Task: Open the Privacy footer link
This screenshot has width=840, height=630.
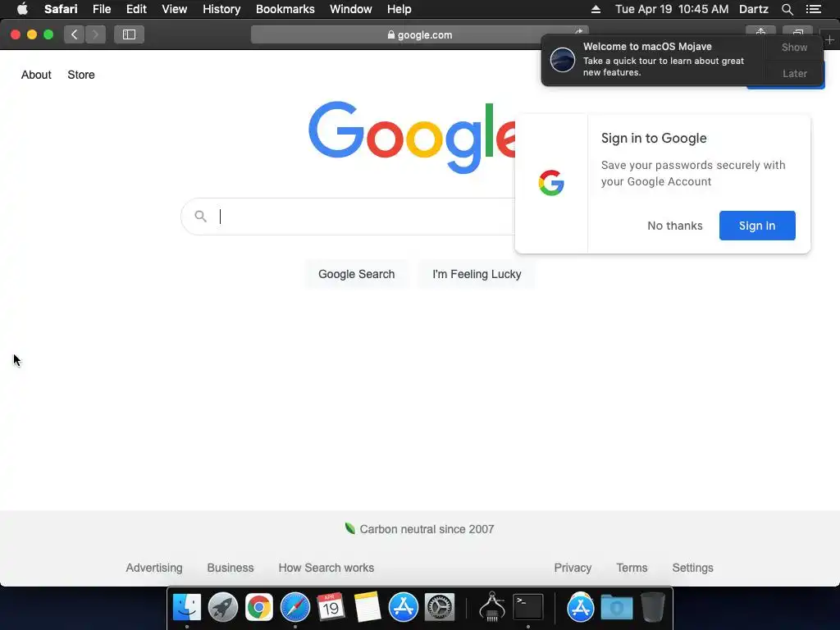Action: pos(573,568)
